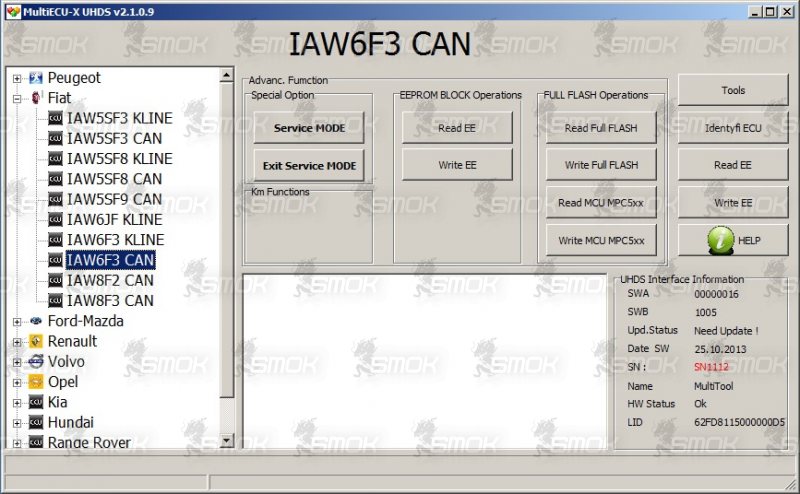Click the Identyfi ECU button
Screen dimensions: 800x494
pyautogui.click(x=733, y=128)
